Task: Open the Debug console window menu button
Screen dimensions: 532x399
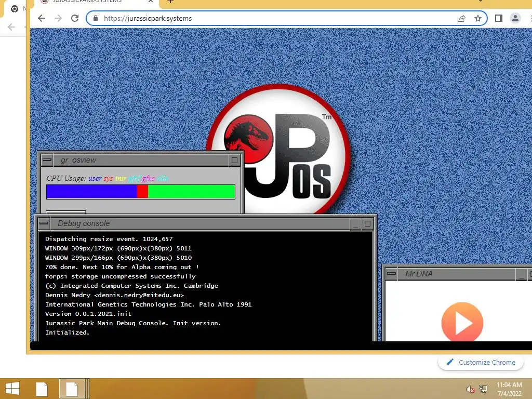Action: click(44, 223)
